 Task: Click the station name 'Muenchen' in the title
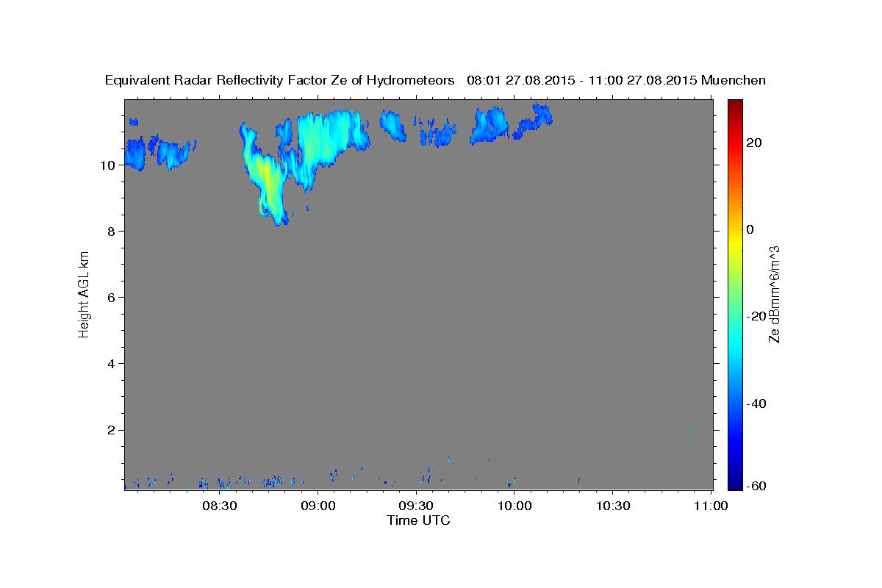pos(734,80)
